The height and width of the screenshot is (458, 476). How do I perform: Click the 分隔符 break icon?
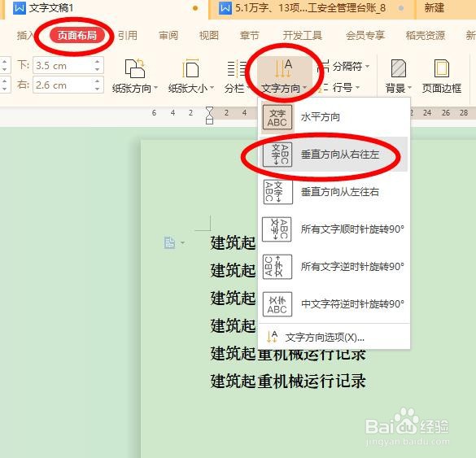click(x=325, y=66)
